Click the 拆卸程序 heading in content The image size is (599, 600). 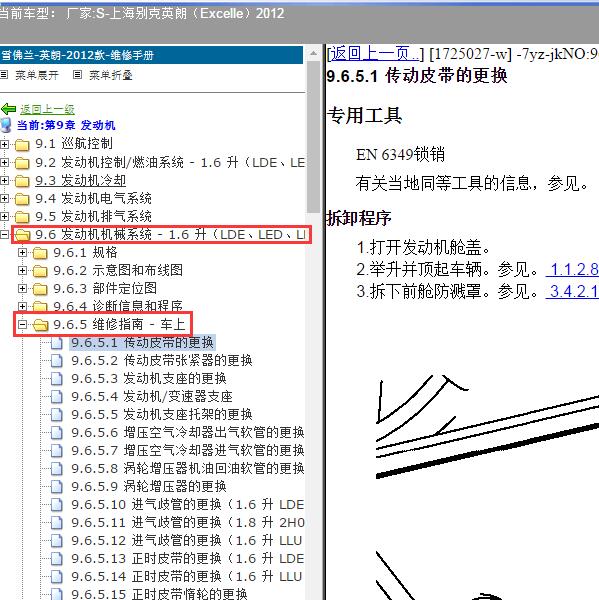coord(359,218)
